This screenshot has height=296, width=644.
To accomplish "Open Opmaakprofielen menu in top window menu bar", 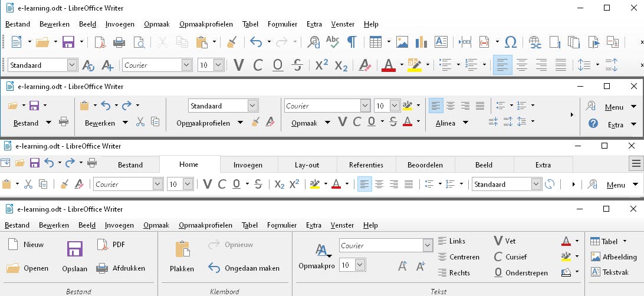I will pyautogui.click(x=206, y=24).
